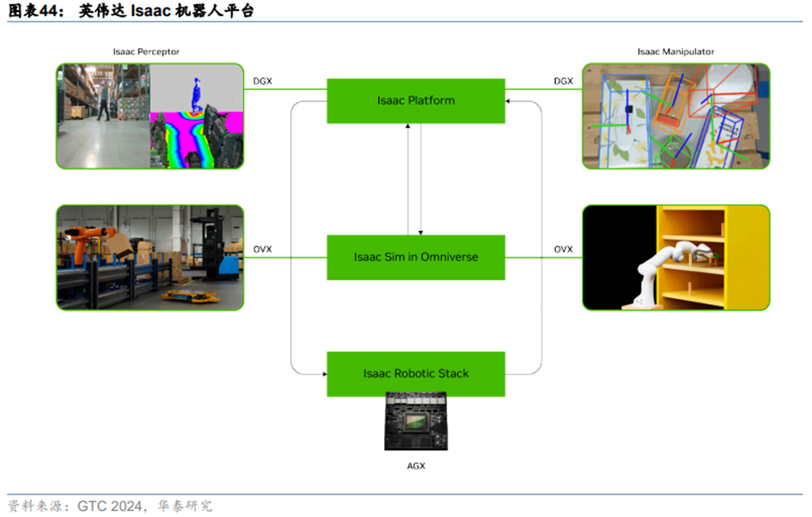Click the 'OVX' label beside the yellow shelf image
Screen dimensions: 812x517
pyautogui.click(x=564, y=249)
